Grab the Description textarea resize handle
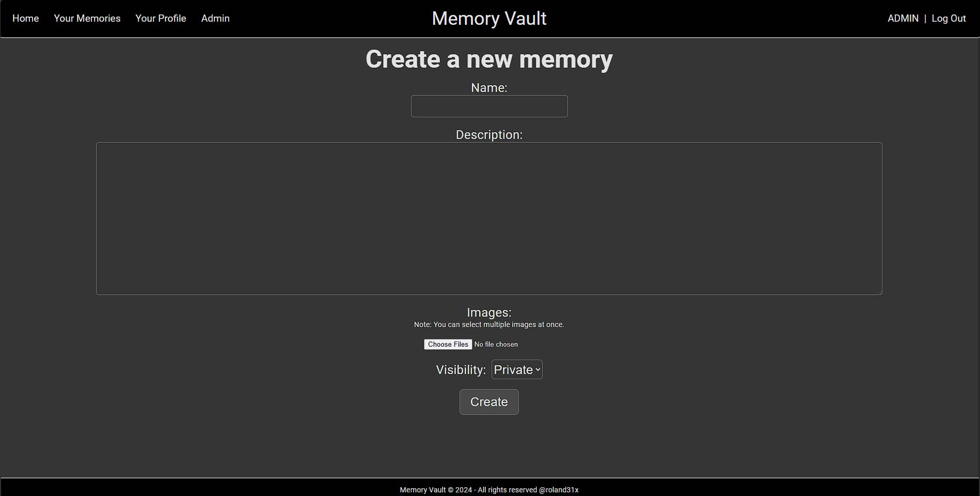 point(879,292)
